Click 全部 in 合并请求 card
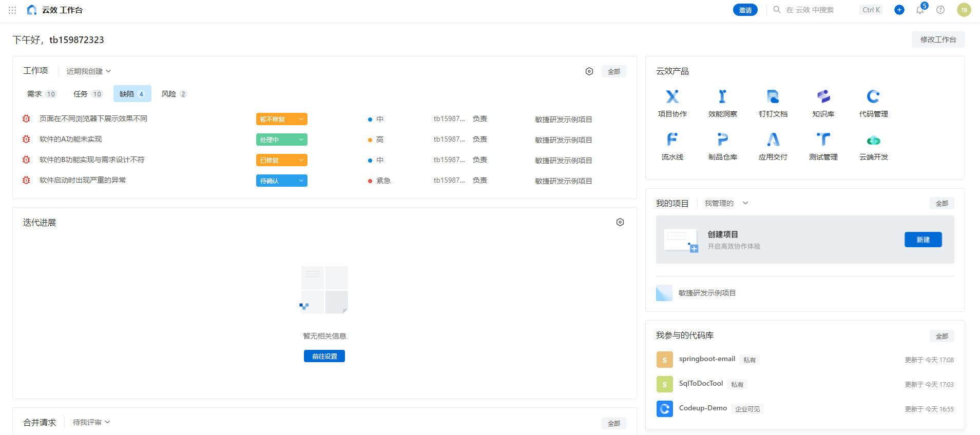Screen dimensions: 980x435 [x=613, y=423]
